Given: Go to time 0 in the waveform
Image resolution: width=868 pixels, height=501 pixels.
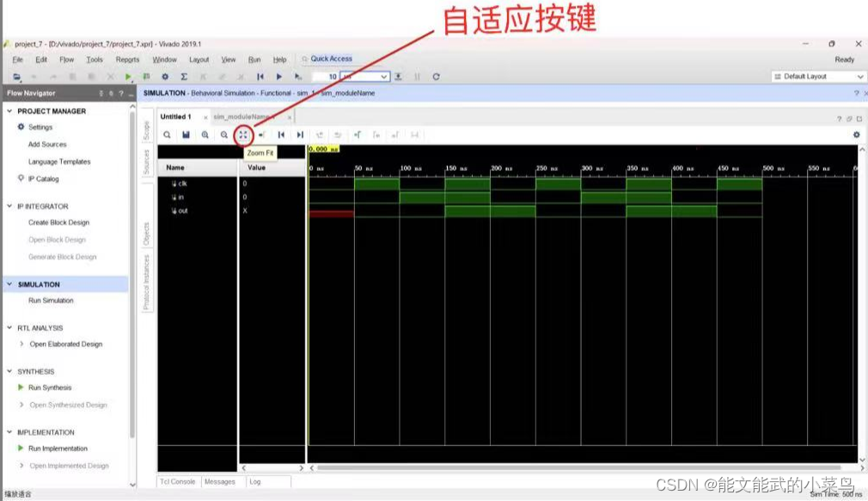Looking at the screenshot, I should pyautogui.click(x=281, y=135).
